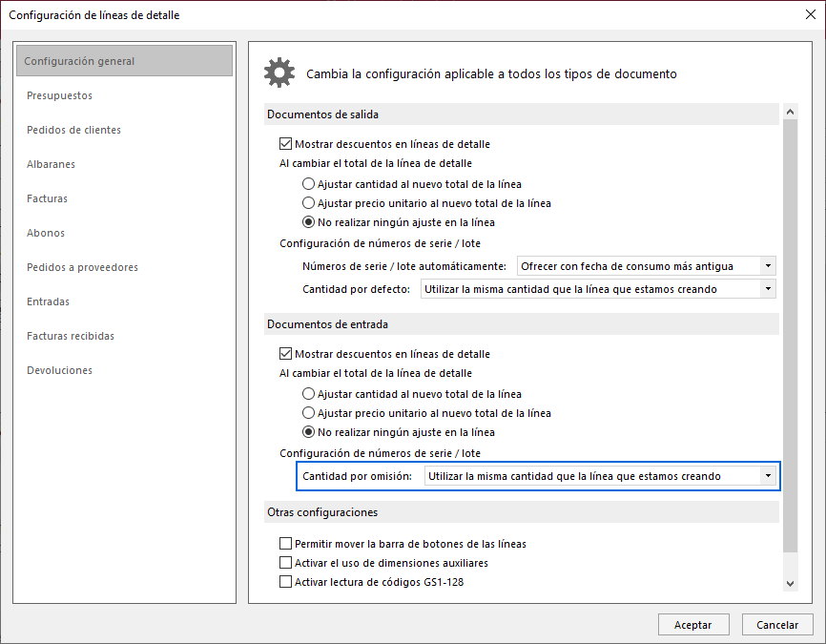Click the Documentos de entrada header
Image resolution: width=826 pixels, height=644 pixels.
(522, 324)
